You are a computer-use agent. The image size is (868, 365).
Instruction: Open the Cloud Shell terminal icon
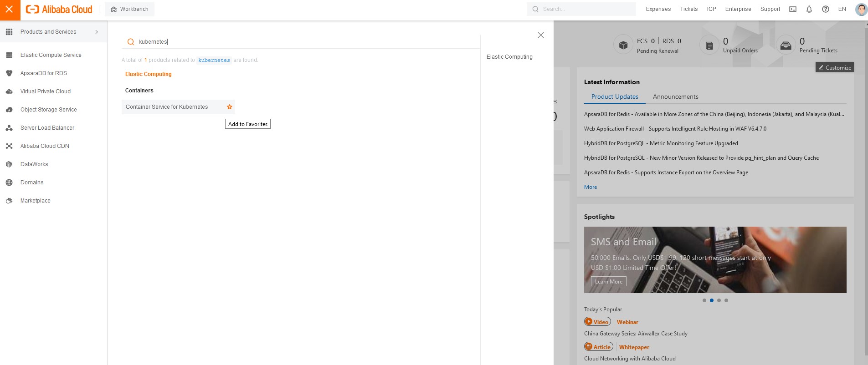pyautogui.click(x=793, y=9)
